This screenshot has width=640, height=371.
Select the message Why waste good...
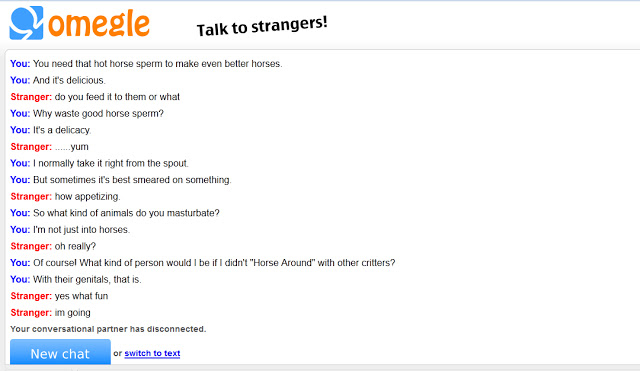tap(87, 113)
